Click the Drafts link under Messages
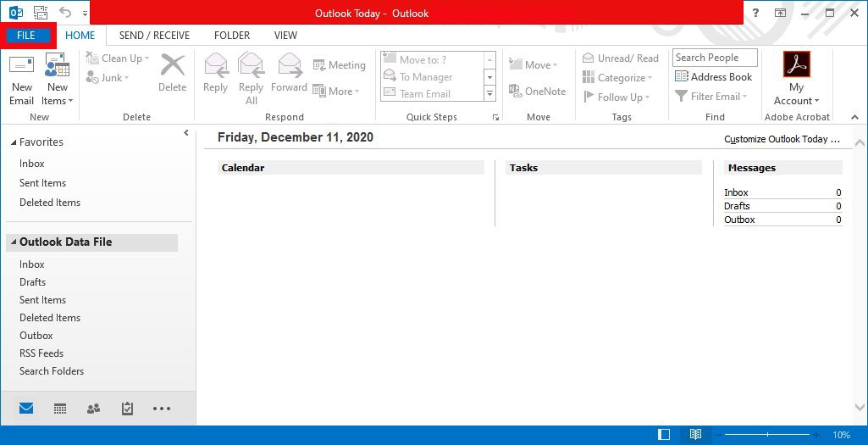The width and height of the screenshot is (868, 445). [737, 206]
